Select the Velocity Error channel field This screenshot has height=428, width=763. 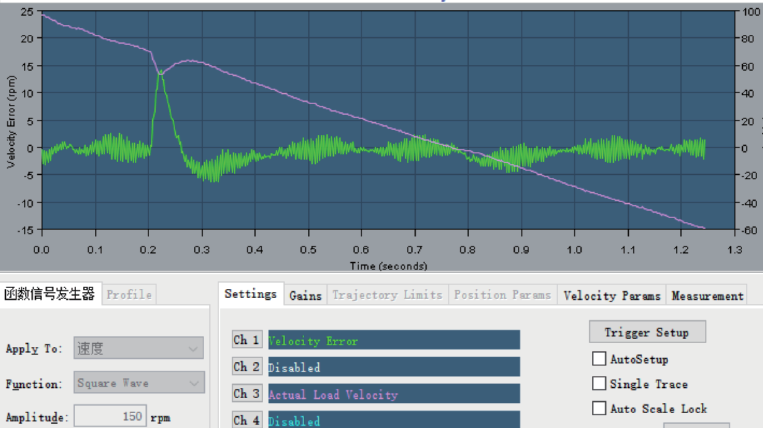(x=392, y=340)
